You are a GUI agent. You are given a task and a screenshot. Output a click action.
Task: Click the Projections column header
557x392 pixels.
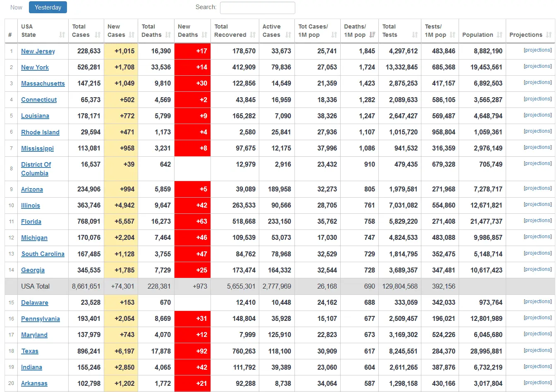pos(526,35)
